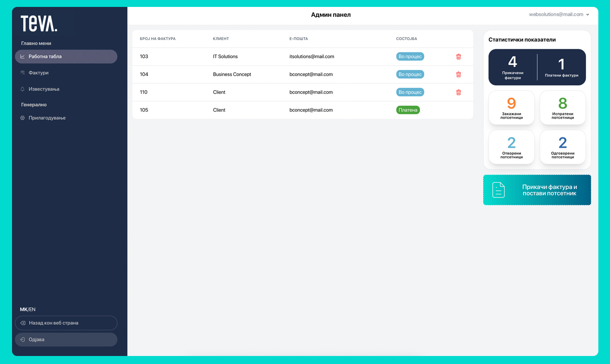
Task: Open the Испратени потсетници stat card
Action: [x=562, y=108]
